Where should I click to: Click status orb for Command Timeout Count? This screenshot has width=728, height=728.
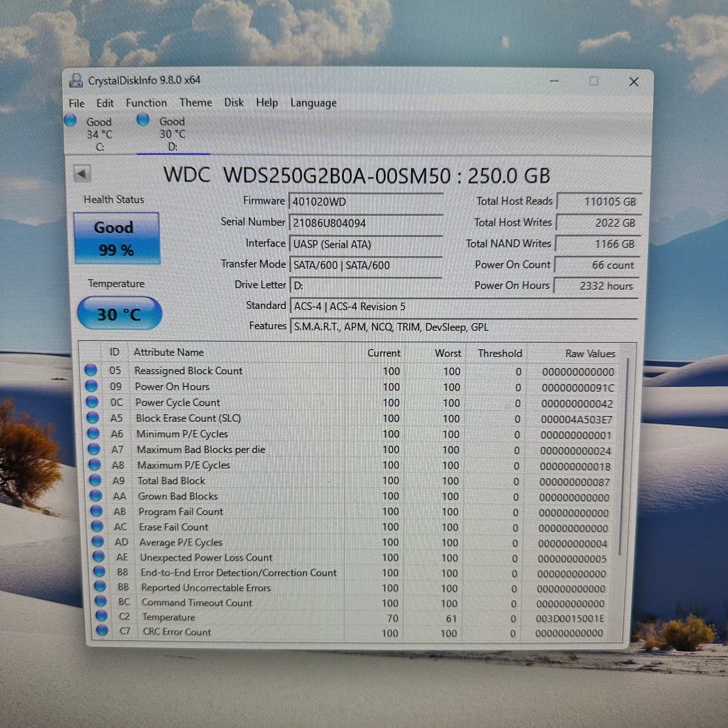tap(101, 601)
